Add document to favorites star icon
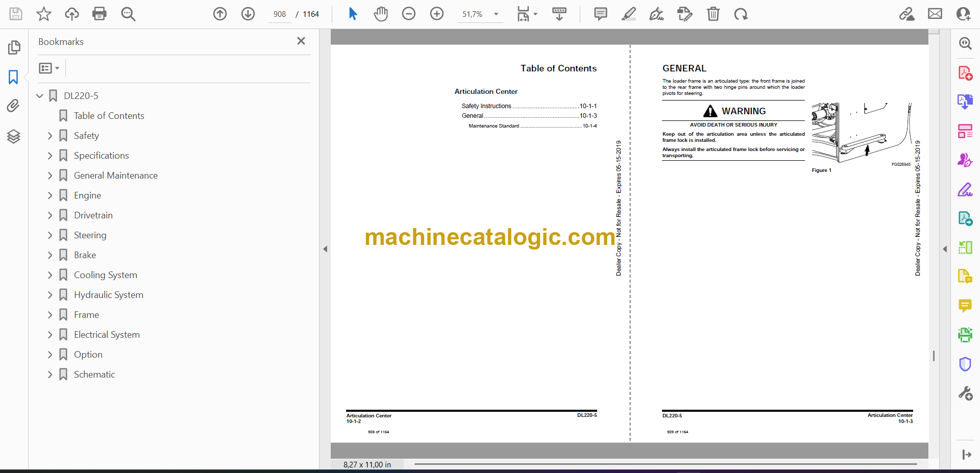Image resolution: width=980 pixels, height=473 pixels. [44, 14]
